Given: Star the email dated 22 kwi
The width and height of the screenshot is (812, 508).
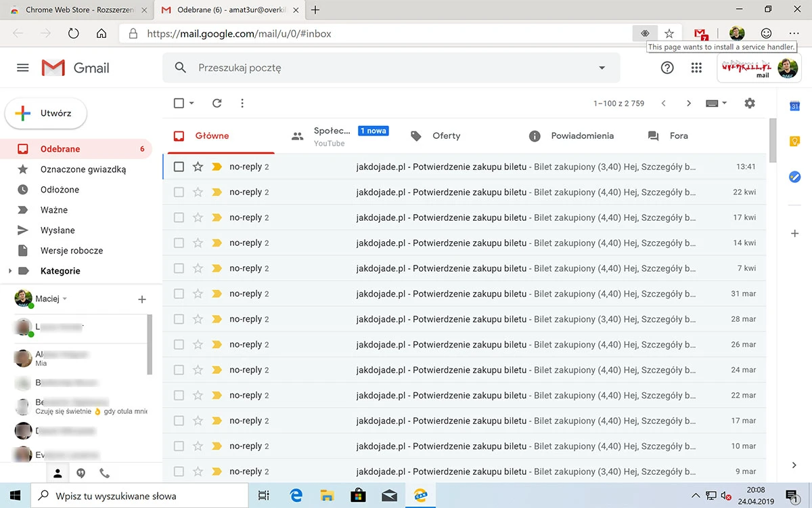Looking at the screenshot, I should pos(198,192).
